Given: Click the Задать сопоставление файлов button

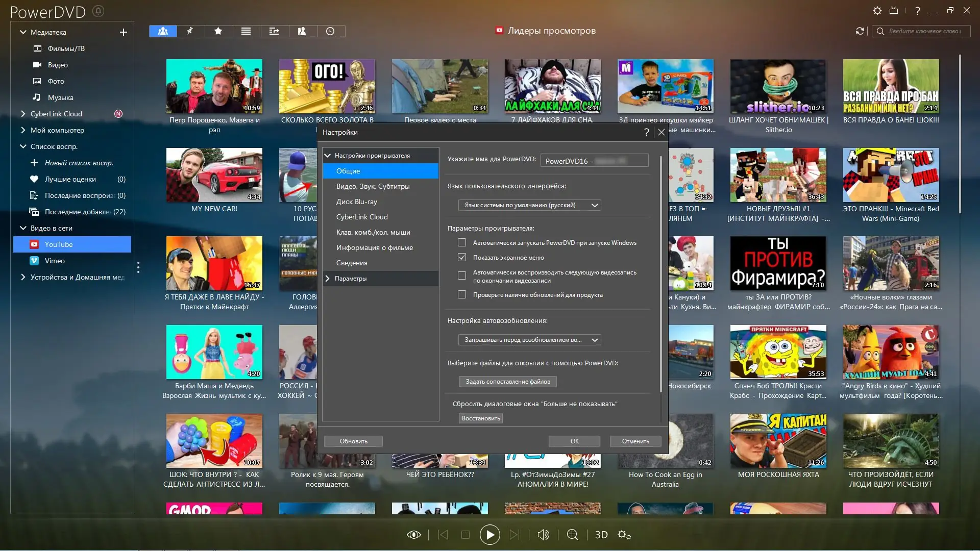Looking at the screenshot, I should [507, 382].
